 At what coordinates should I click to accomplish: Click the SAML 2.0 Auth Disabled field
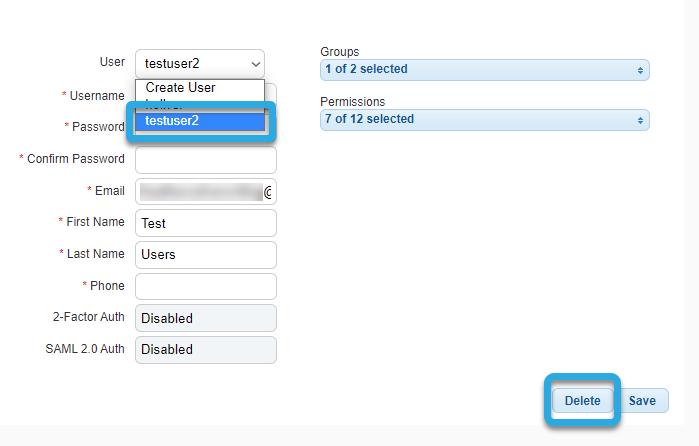point(206,350)
